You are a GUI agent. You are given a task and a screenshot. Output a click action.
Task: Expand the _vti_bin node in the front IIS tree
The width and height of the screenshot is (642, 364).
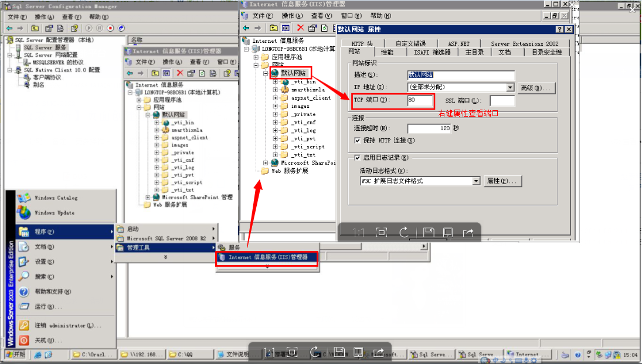tap(276, 81)
